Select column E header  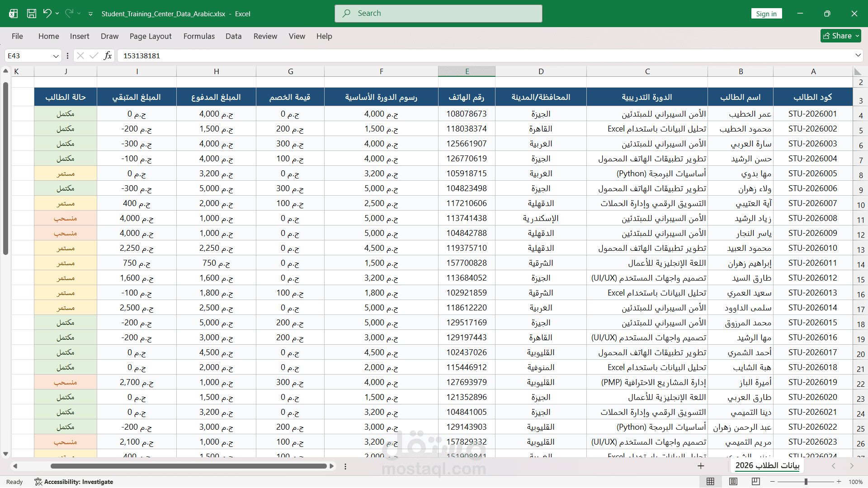[467, 71]
